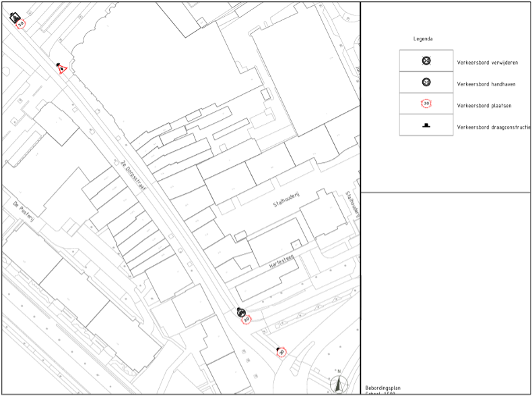This screenshot has width=532, height=396.
Task: Click the 'Verkeersbord verwijderen' legend symbol
Action: click(x=426, y=61)
